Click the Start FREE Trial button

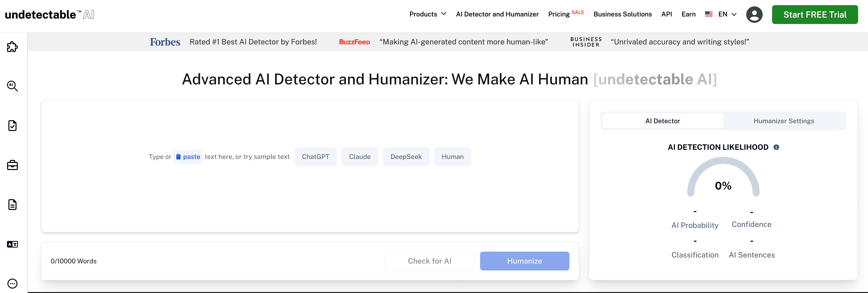coord(814,15)
